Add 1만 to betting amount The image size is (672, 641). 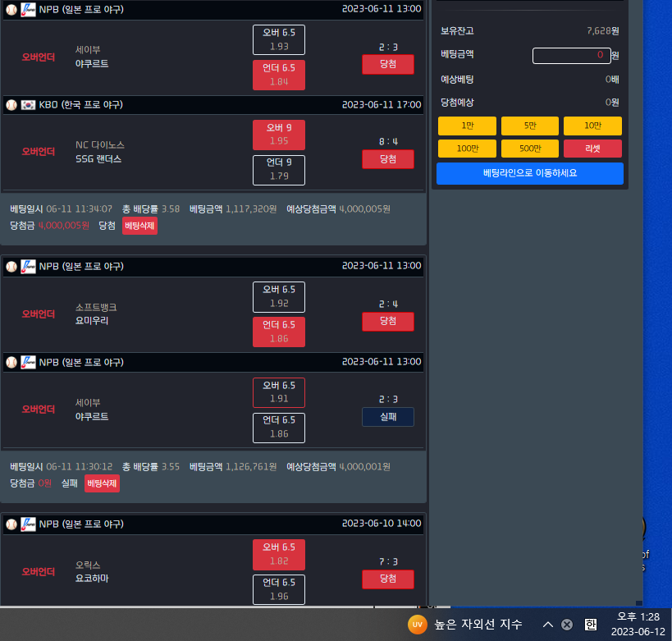click(467, 126)
